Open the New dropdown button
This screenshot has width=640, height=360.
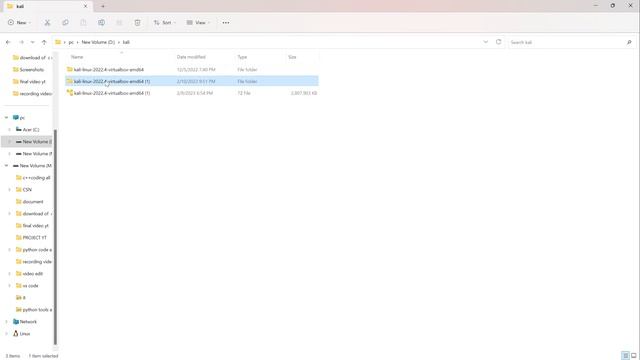(19, 22)
